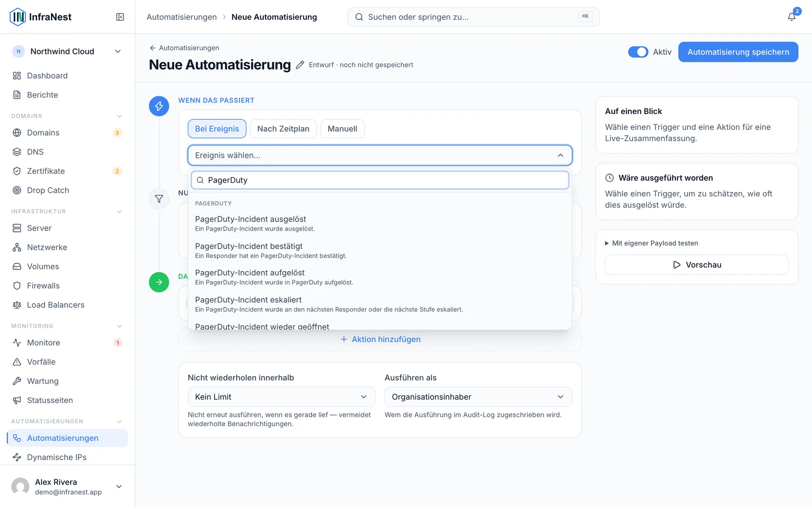Screen dimensions: 812x508
Task: Edit automation name with pencil icon
Action: pyautogui.click(x=300, y=65)
